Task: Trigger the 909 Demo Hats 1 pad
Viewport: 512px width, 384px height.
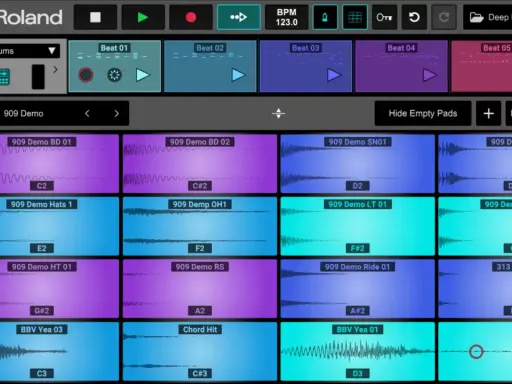Action: (x=59, y=226)
